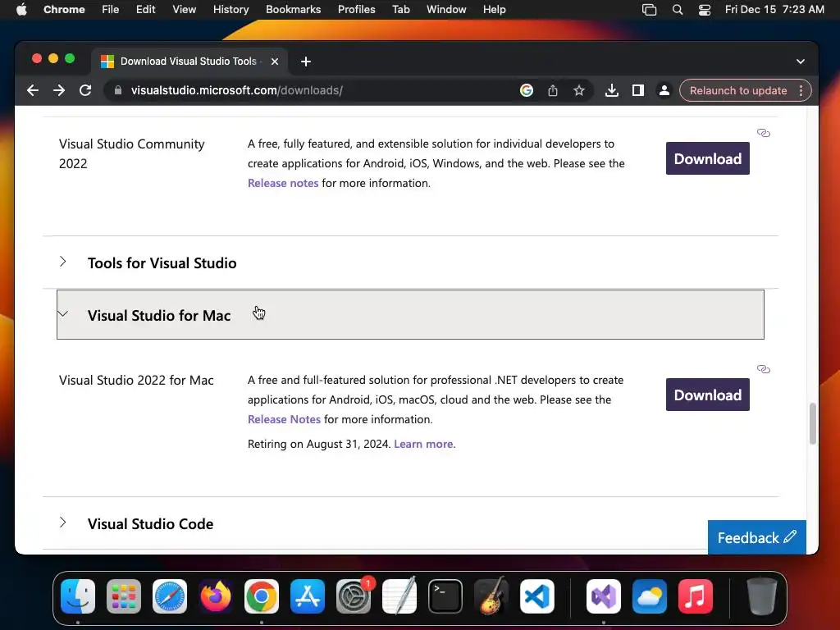Open the File menu
The image size is (840, 630).
coord(111,10)
